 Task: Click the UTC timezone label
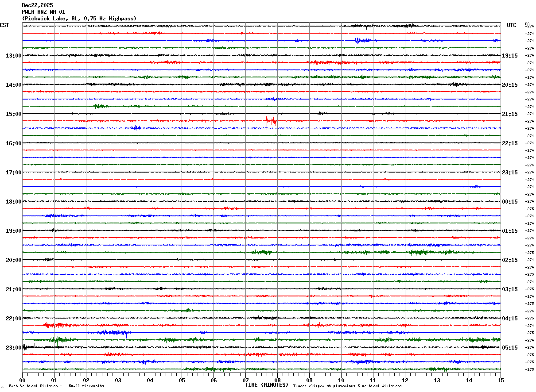[512, 25]
